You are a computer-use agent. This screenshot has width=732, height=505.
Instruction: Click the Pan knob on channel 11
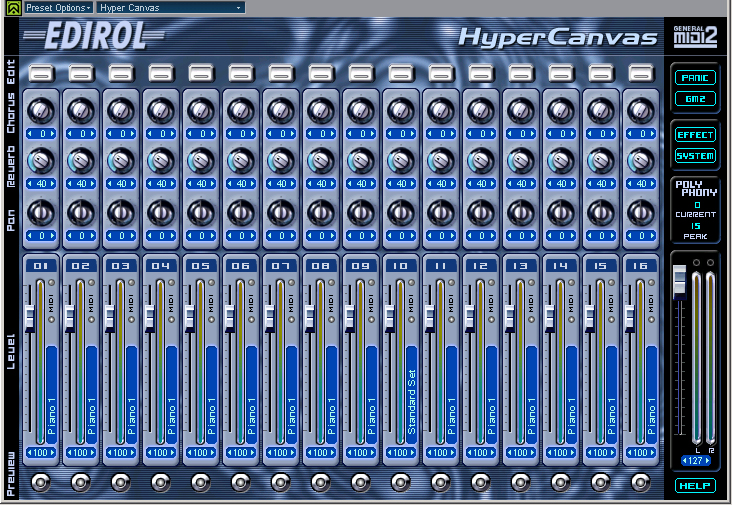[x=441, y=212]
